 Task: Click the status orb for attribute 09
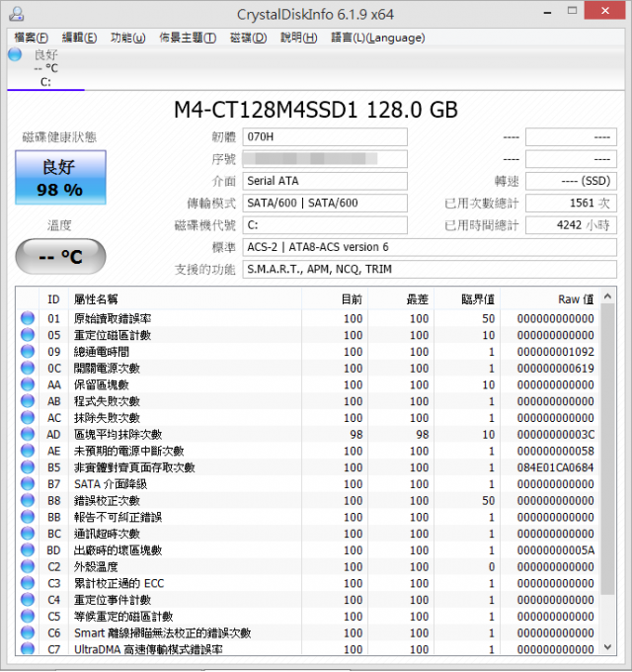coord(28,352)
